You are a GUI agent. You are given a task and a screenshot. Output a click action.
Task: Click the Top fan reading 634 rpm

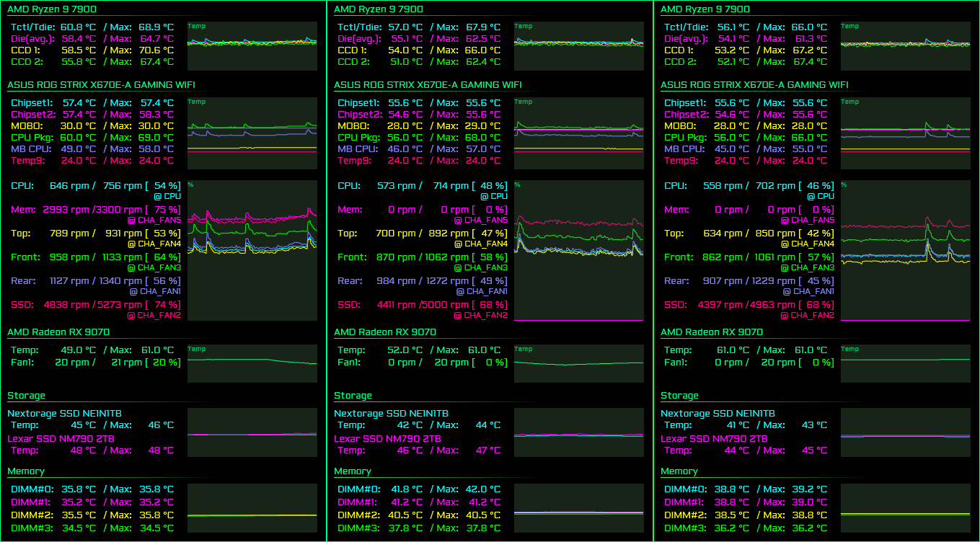(x=721, y=234)
